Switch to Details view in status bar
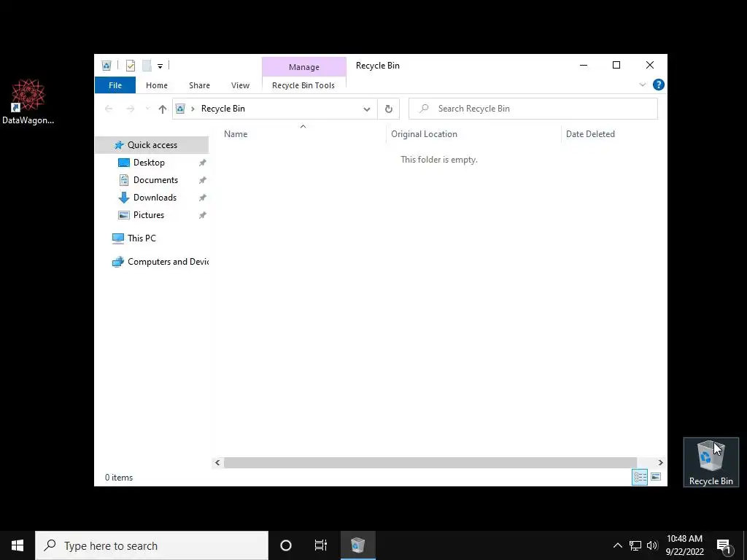Image resolution: width=747 pixels, height=560 pixels. [x=639, y=477]
